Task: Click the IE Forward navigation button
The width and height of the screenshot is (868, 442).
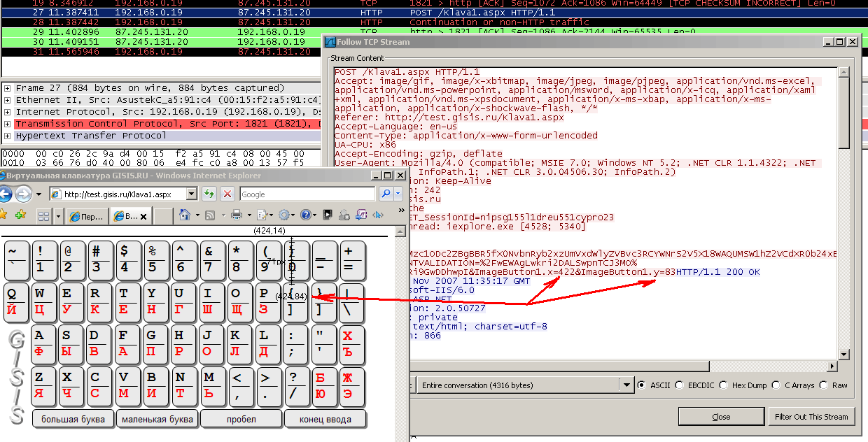Action: point(23,194)
